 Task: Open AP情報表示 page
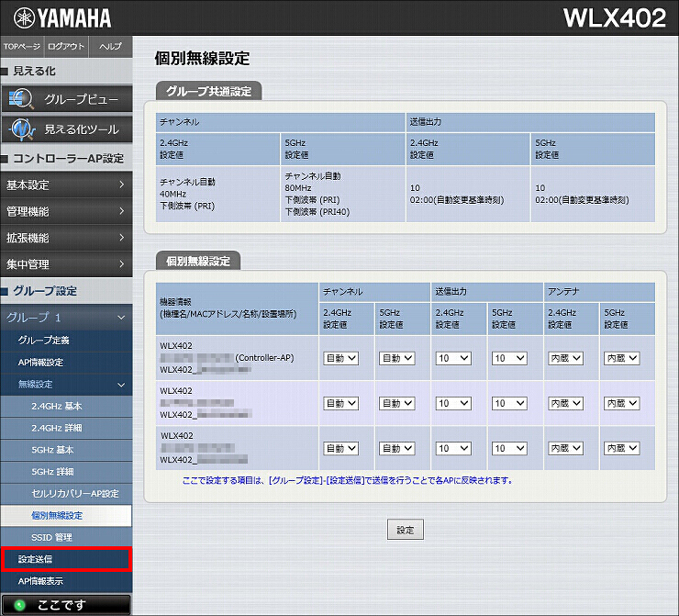click(66, 581)
